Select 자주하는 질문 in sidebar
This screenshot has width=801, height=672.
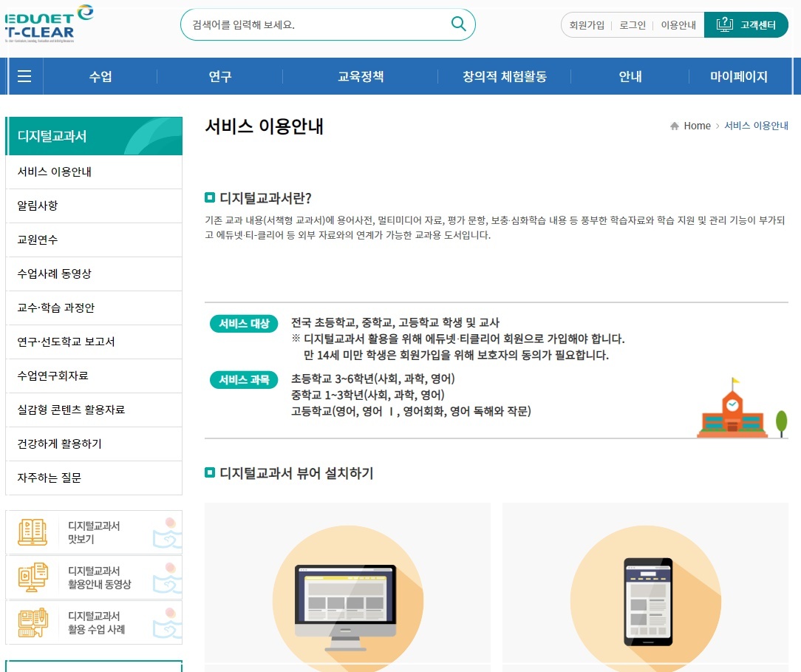pyautogui.click(x=94, y=478)
